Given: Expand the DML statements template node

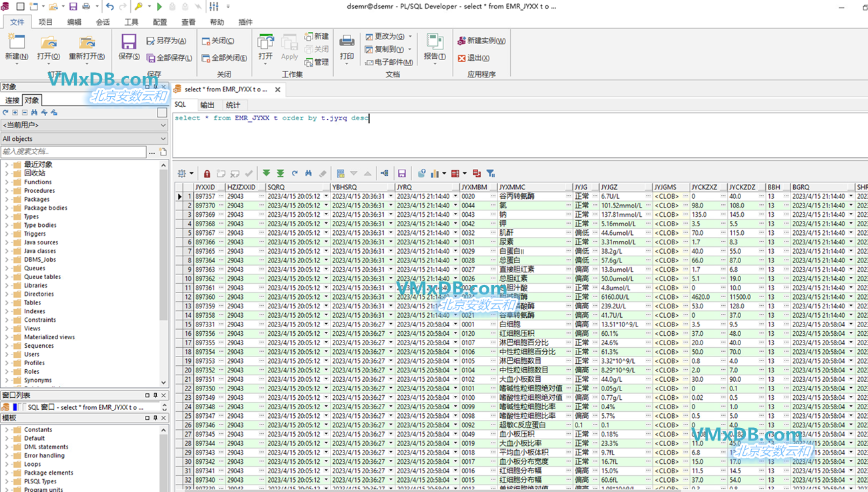Looking at the screenshot, I should tap(7, 447).
